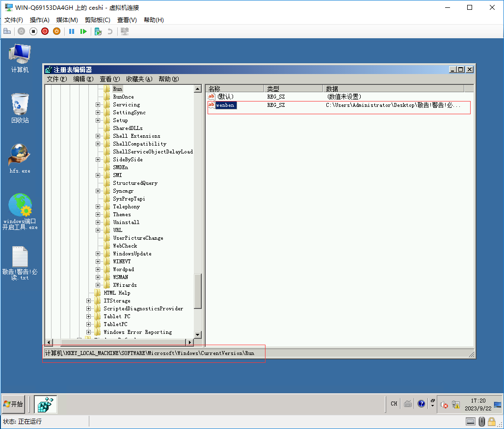This screenshot has height=429, width=504.
Task: Click the red Turn Off virtual machine icon
Action: [x=45, y=31]
